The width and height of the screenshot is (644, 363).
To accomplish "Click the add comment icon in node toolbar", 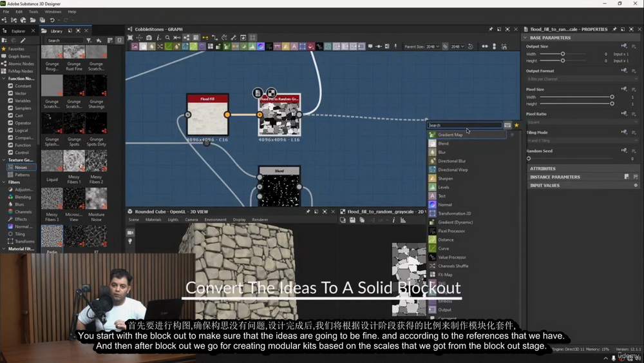I will [370, 46].
